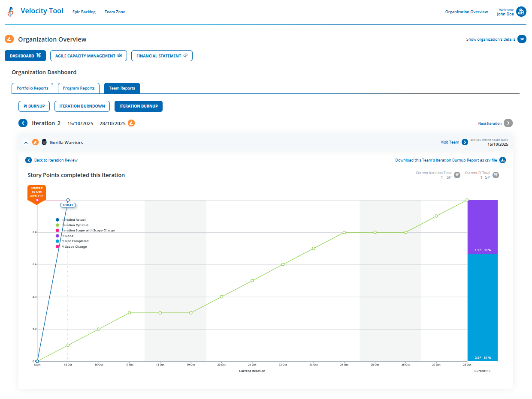Click the Current PI Total SP icon
The width and height of the screenshot is (532, 399).
[496, 175]
